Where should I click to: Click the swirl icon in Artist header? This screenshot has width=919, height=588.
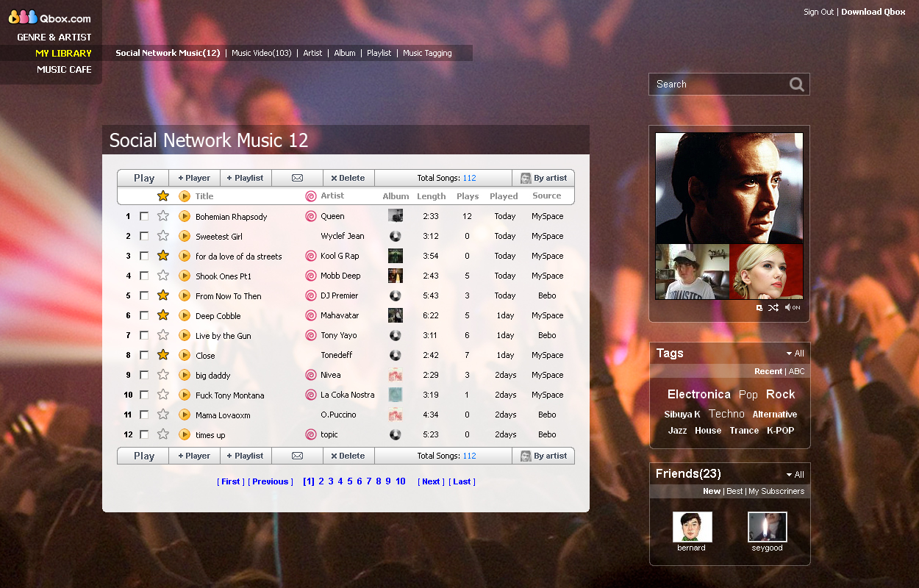coord(311,196)
